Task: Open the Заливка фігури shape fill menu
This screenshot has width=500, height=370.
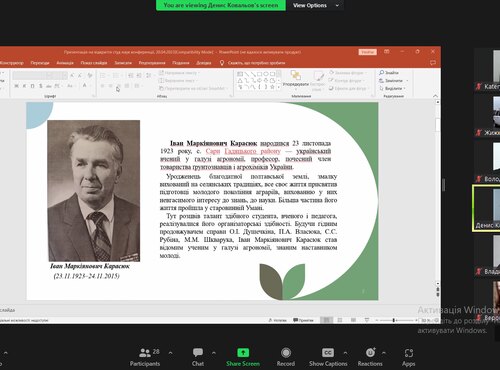Action: click(348, 73)
